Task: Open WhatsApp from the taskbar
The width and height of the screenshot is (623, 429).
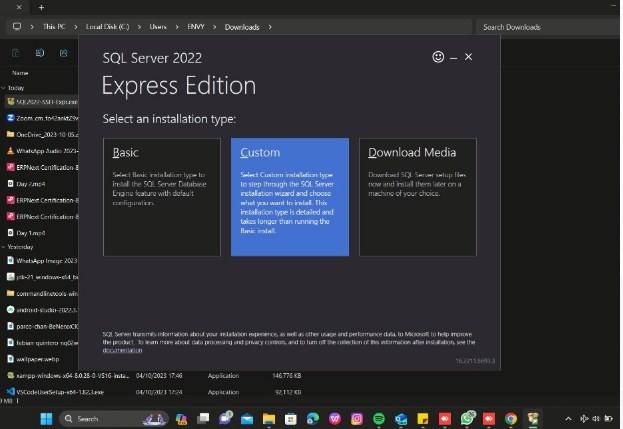Action: (x=467, y=419)
